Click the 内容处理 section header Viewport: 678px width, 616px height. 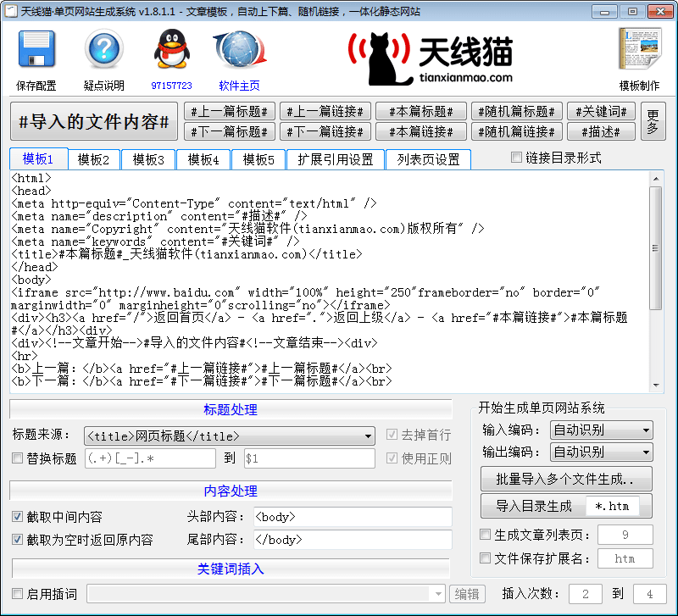(x=231, y=491)
